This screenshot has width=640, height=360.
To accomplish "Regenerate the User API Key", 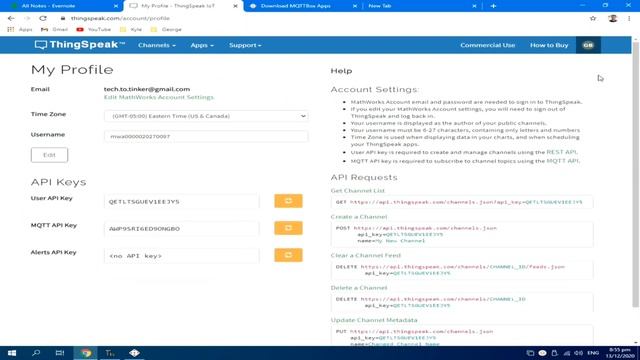I will tap(288, 201).
